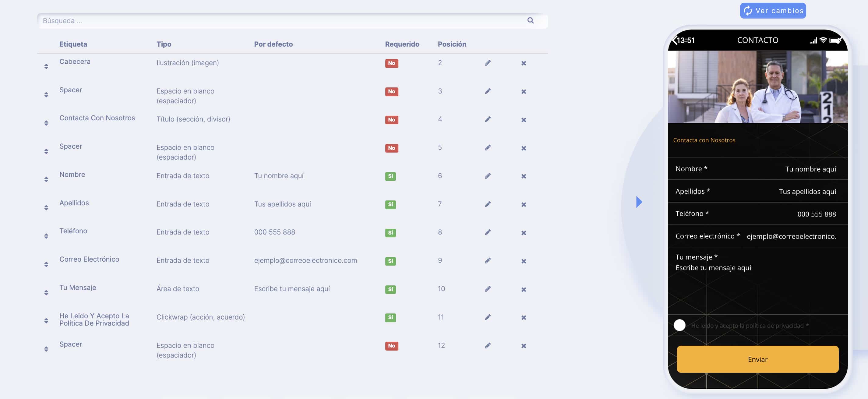The height and width of the screenshot is (399, 868).
Task: Edit the privacy policy clickwrap row
Action: coord(488,317)
